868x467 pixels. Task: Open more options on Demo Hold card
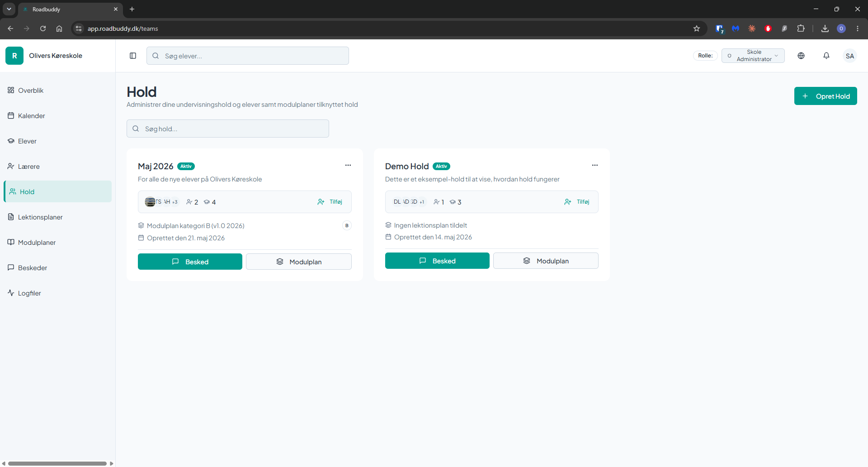pyautogui.click(x=595, y=165)
